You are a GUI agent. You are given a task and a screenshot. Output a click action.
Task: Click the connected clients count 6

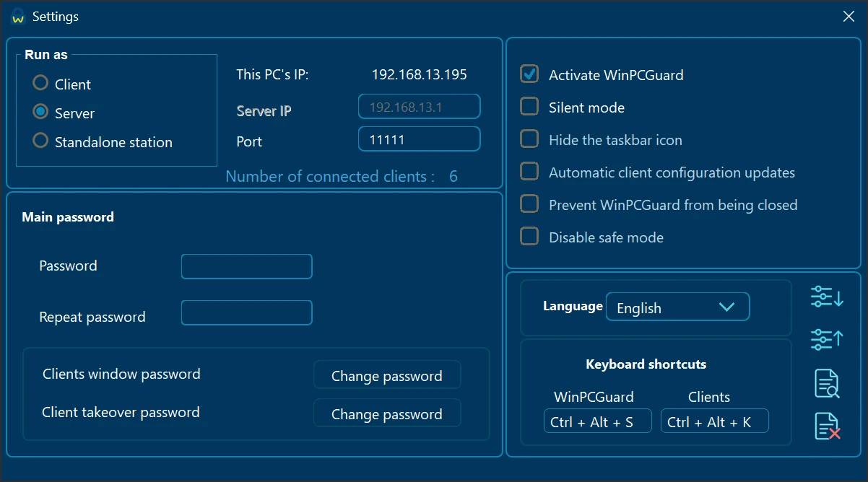click(453, 176)
